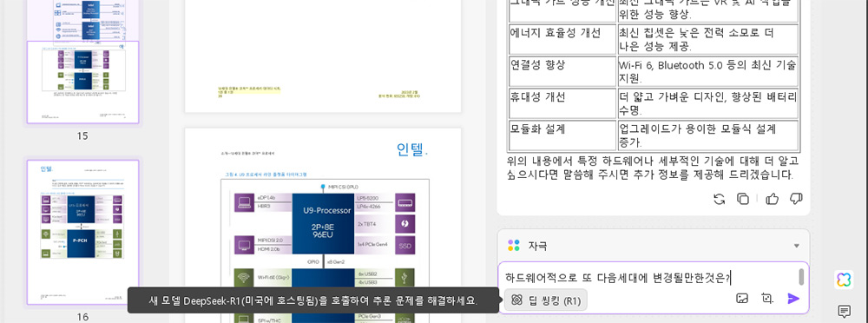
Task: Click the 에너지 효율성 개선 table cell
Action: coord(562,39)
